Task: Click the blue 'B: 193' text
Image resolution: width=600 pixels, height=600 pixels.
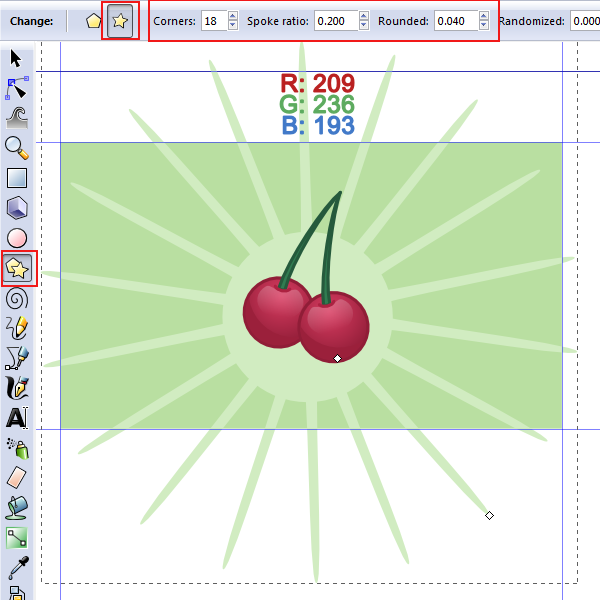Action: [318, 125]
